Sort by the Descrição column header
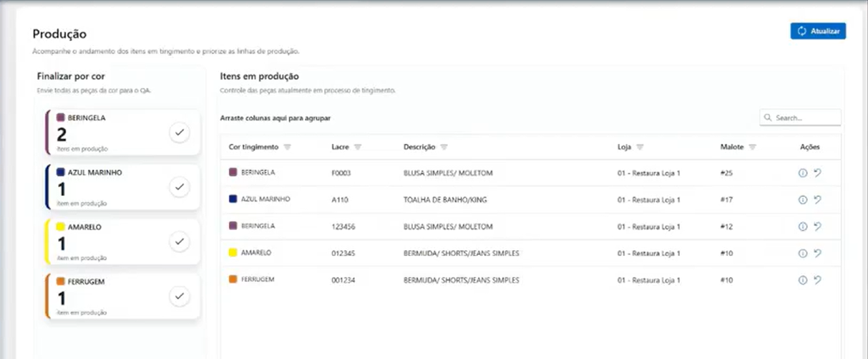The width and height of the screenshot is (868, 359). (x=419, y=147)
